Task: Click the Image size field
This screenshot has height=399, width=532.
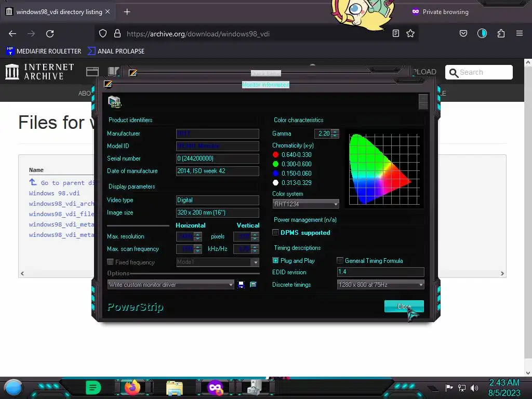Action: coord(218,212)
